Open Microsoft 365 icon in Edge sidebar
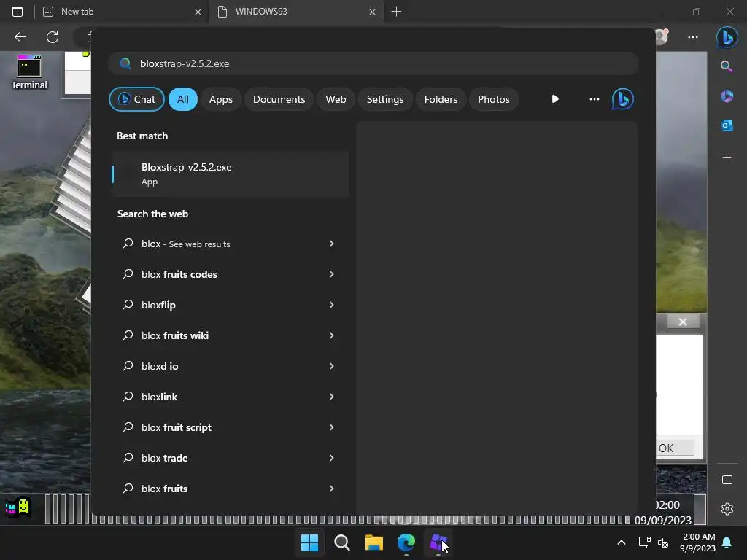 727,96
